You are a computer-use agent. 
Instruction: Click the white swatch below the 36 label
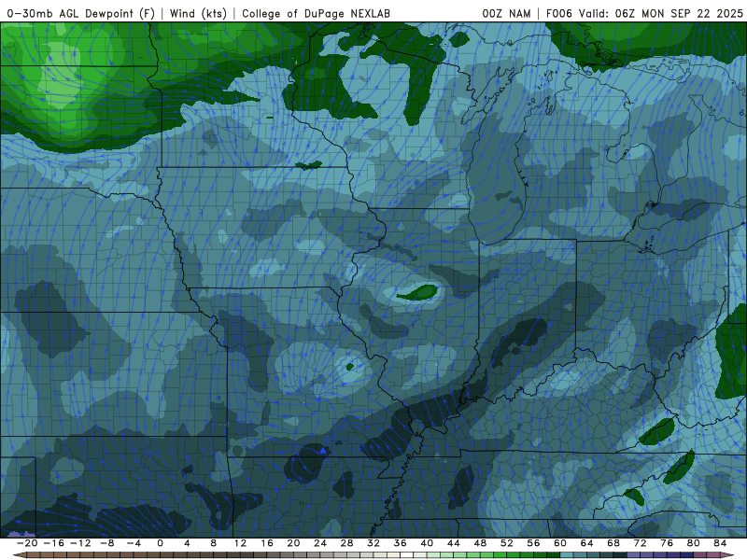coord(407,555)
